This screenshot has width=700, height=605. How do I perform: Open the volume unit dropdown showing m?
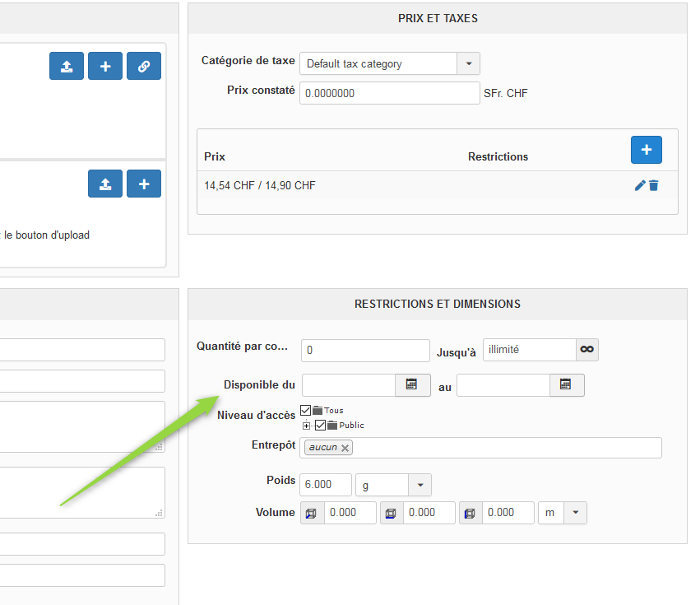point(576,513)
